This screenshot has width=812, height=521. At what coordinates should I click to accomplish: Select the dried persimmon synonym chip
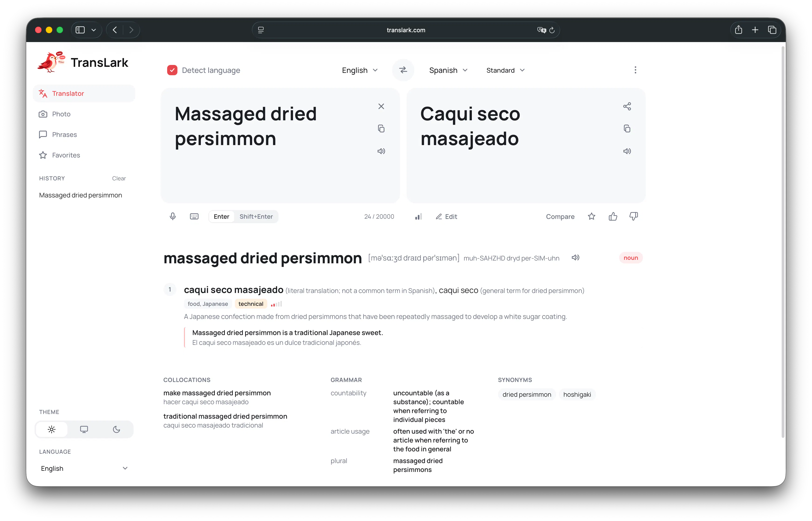pyautogui.click(x=526, y=394)
